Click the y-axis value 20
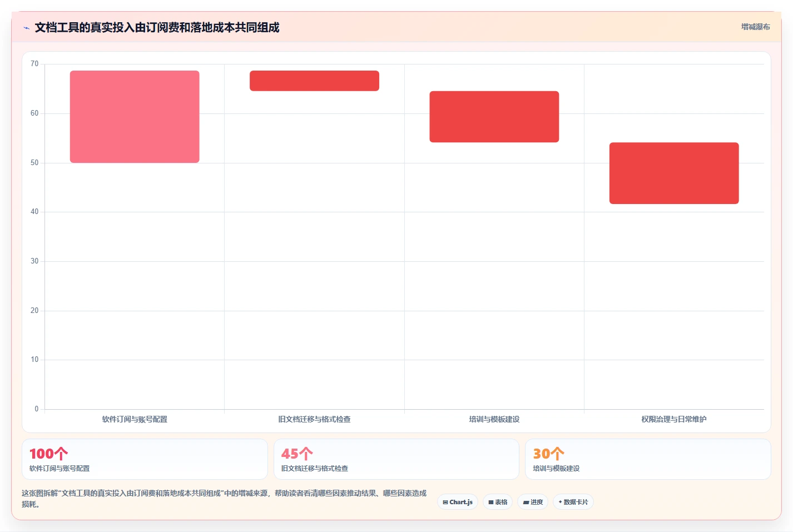 34,311
